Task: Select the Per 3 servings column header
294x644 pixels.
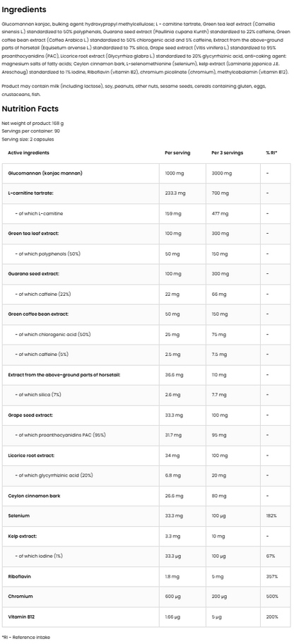Action: pos(228,153)
